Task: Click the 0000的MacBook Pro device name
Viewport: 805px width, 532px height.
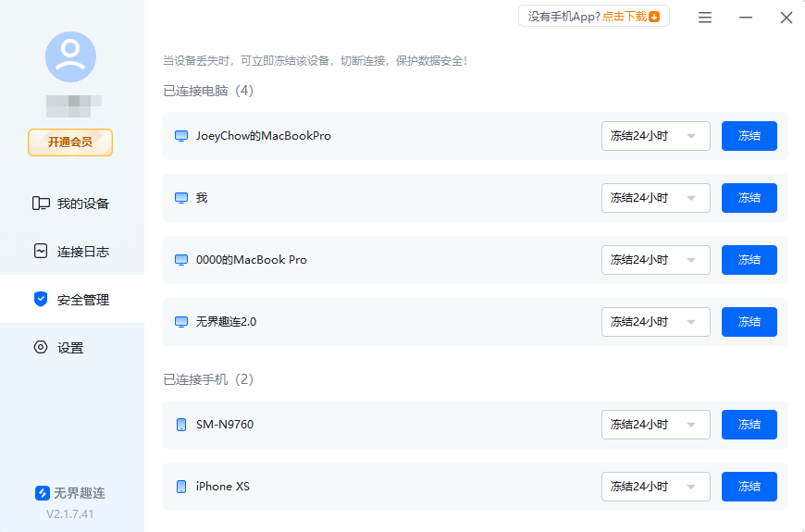Action: click(x=252, y=260)
